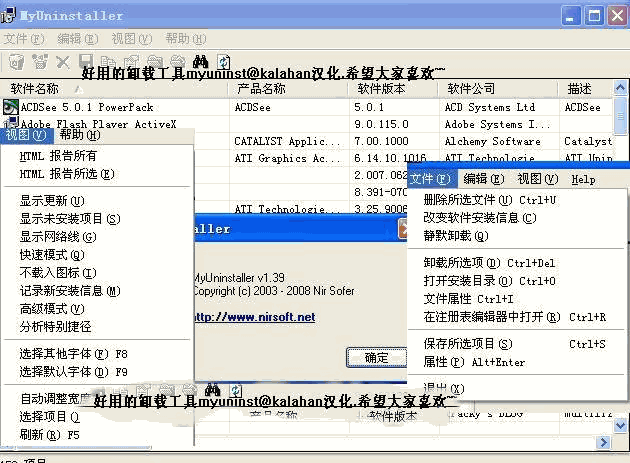Click the open-folder toolbar icon

(154, 61)
